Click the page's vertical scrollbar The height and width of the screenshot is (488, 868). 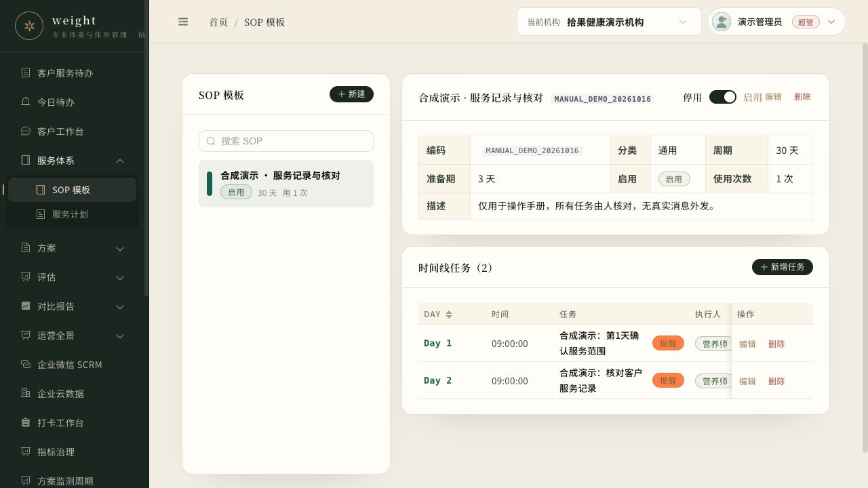point(865,249)
